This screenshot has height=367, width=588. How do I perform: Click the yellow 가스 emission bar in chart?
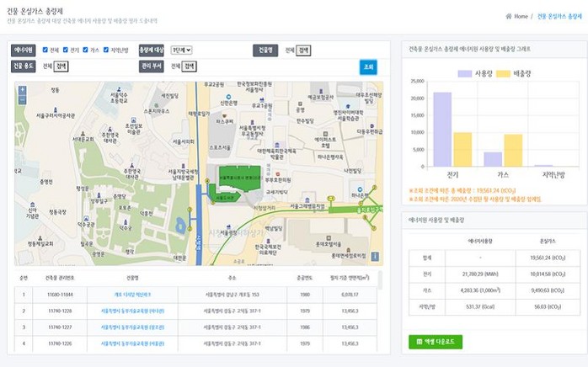click(513, 151)
